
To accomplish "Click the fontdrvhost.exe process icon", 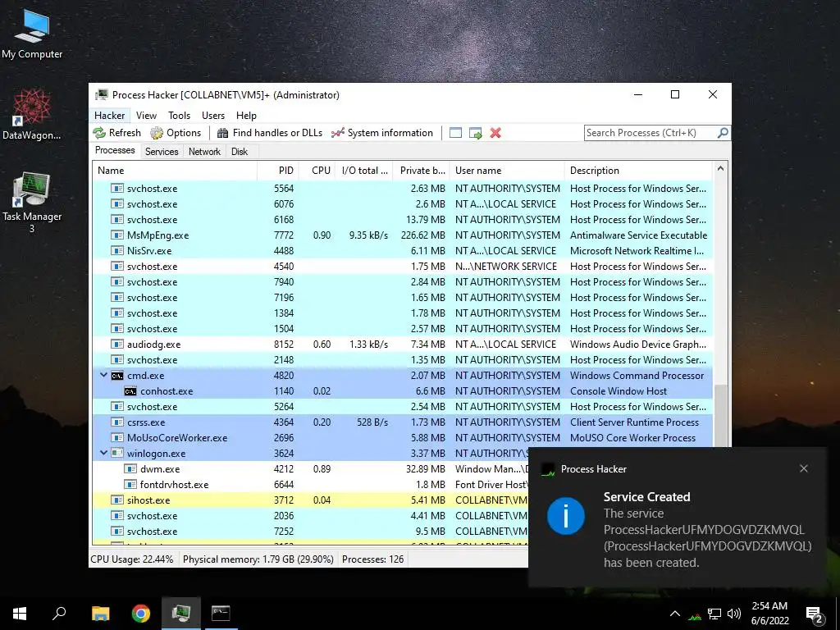I will pos(130,484).
